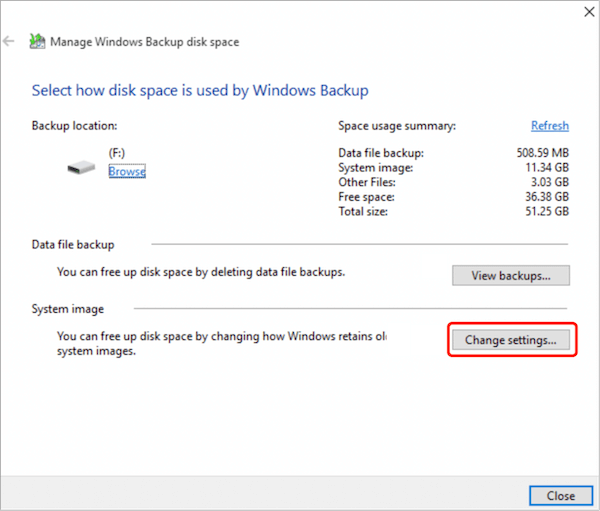This screenshot has height=511, width=600.
Task: Click the "Total size:" label
Action: (363, 212)
